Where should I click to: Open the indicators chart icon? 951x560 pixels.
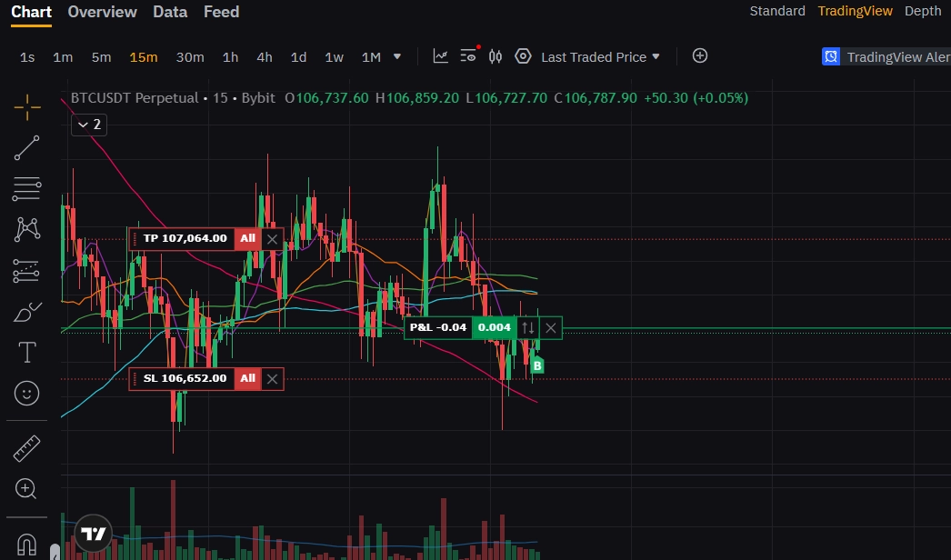[x=440, y=56]
